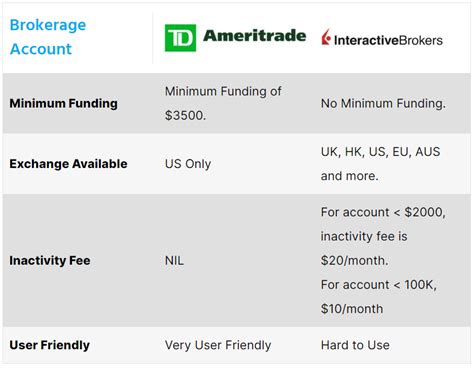Click the Ameritrade wordmark
This screenshot has height=368, width=474.
[255, 36]
